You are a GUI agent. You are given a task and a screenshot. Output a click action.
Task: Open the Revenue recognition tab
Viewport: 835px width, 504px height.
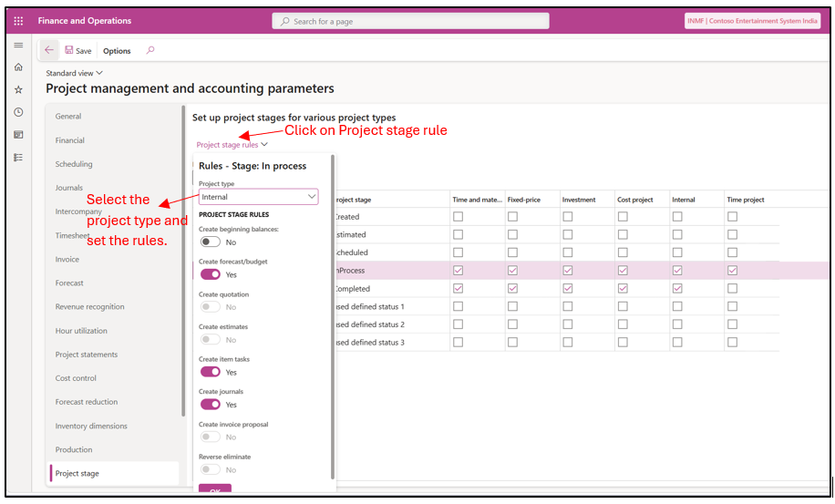[89, 306]
